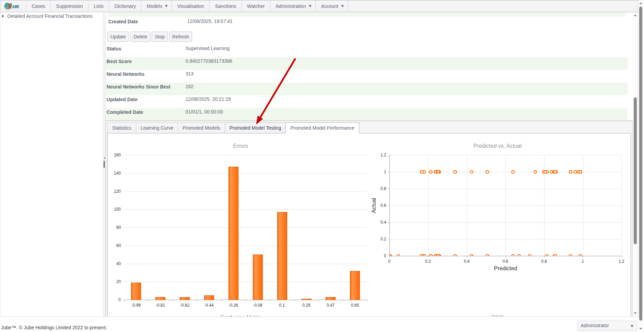
Task: Show the Promoted Models tab
Action: click(201, 128)
